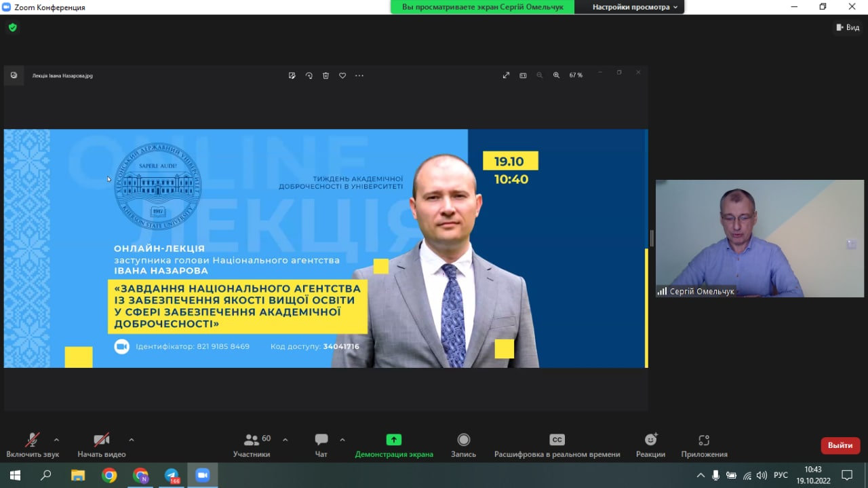
Task: Rotate image in shared photo viewer
Action: click(309, 75)
